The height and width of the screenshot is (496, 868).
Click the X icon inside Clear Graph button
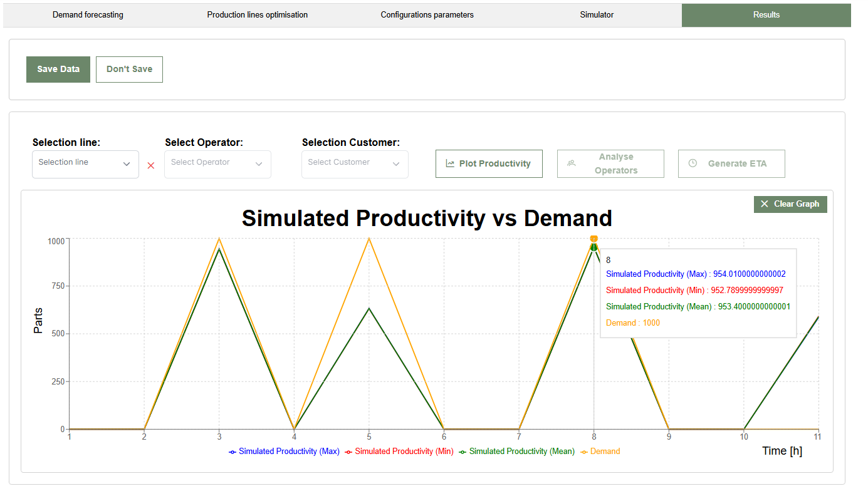(765, 204)
